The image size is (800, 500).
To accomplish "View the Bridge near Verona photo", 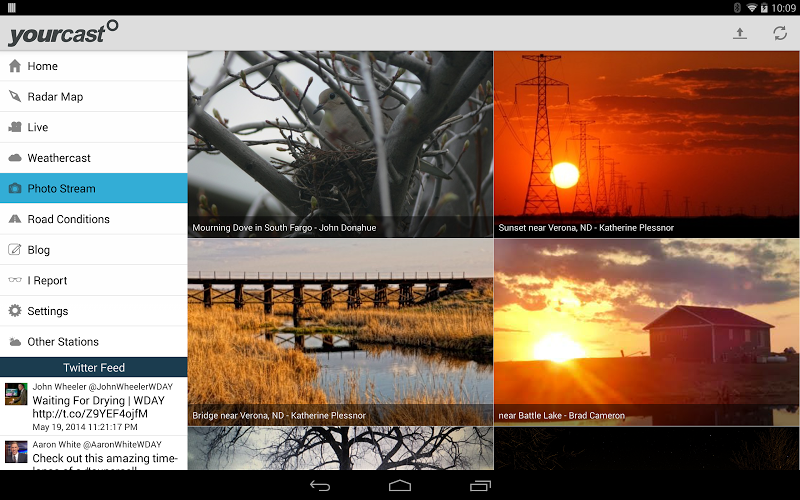I will 340,332.
